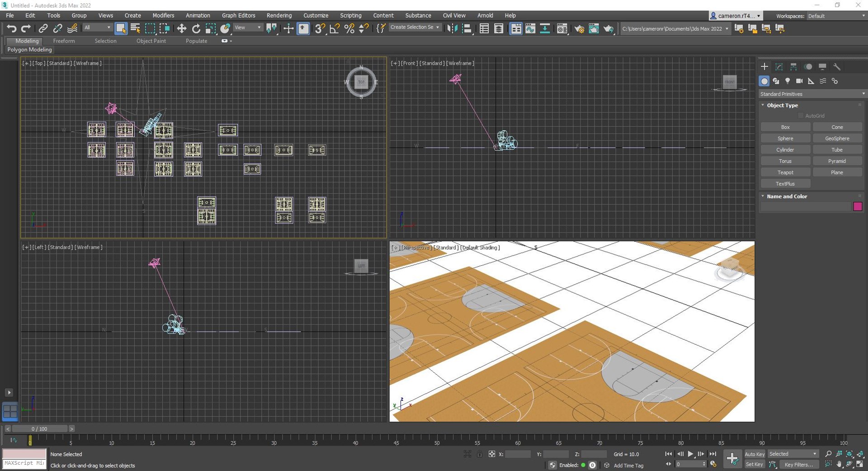Open the pink object color swatch
This screenshot has height=471, width=868.
(858, 206)
